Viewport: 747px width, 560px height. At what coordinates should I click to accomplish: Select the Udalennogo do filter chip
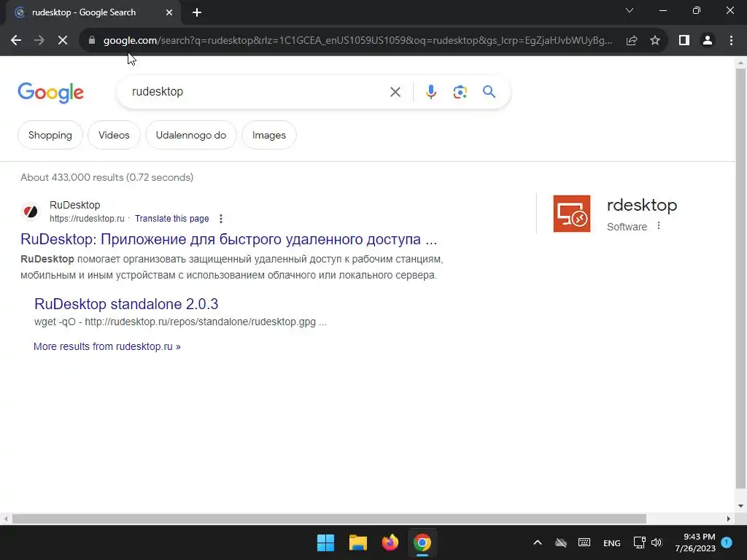click(190, 135)
